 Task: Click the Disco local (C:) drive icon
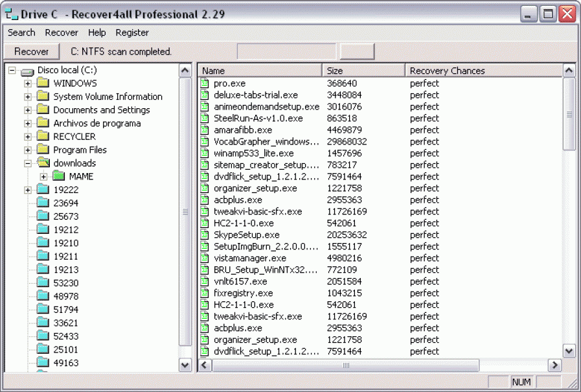point(27,71)
